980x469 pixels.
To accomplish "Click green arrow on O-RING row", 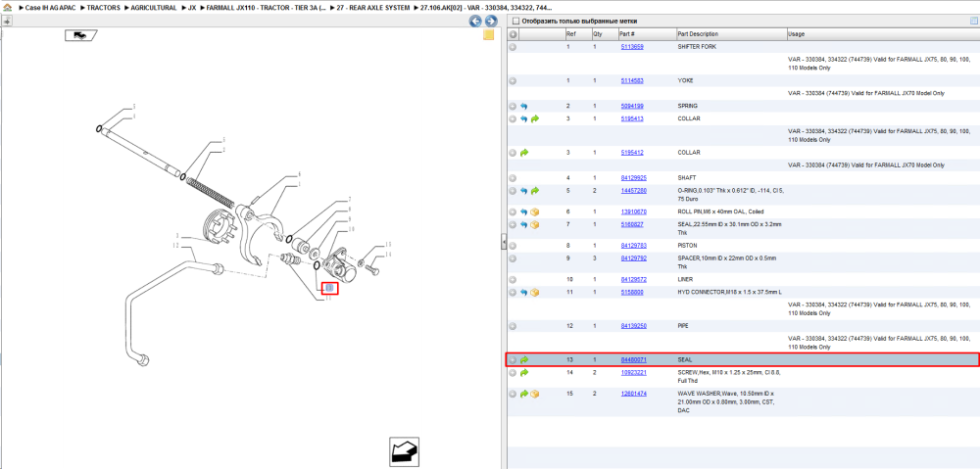I will coord(535,191).
